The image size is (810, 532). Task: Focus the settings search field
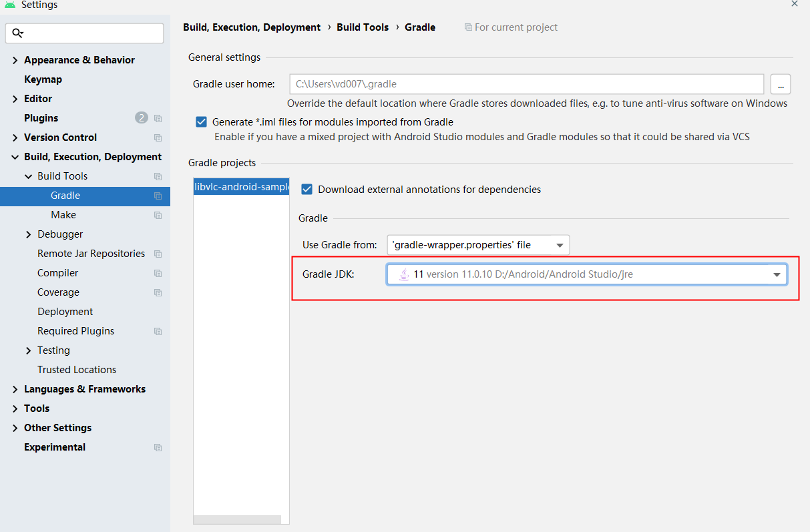click(84, 33)
